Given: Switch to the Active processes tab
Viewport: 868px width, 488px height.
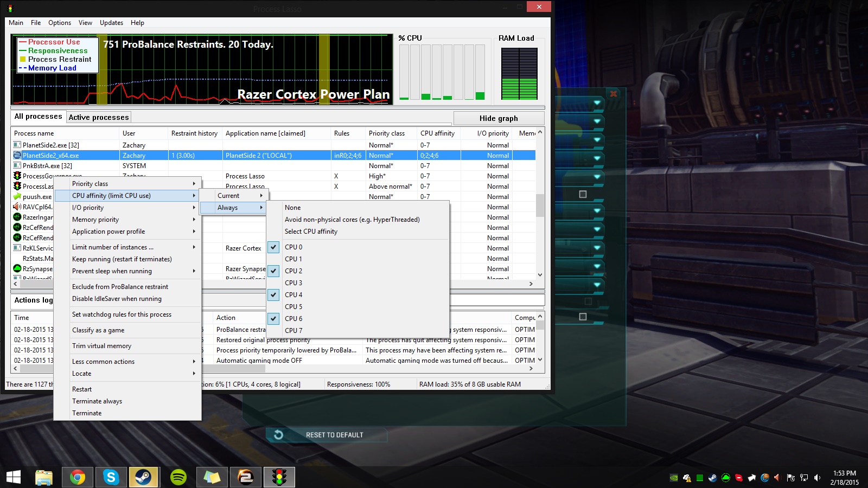Looking at the screenshot, I should 99,117.
